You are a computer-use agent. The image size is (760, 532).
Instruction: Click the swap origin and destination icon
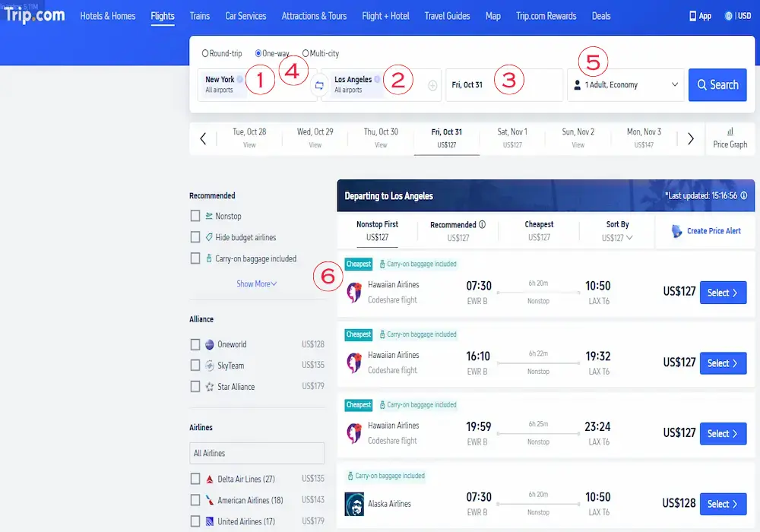pyautogui.click(x=319, y=85)
